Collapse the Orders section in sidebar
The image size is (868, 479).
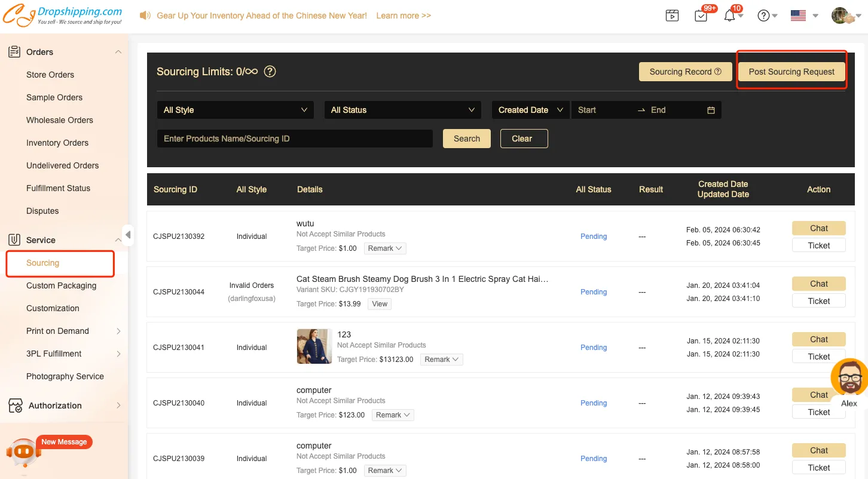coord(118,52)
